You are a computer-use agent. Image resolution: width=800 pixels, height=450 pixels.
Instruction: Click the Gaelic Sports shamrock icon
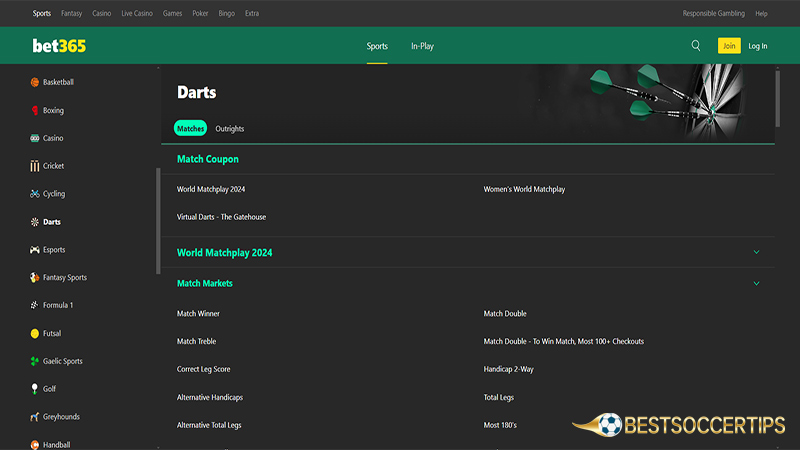tap(35, 361)
